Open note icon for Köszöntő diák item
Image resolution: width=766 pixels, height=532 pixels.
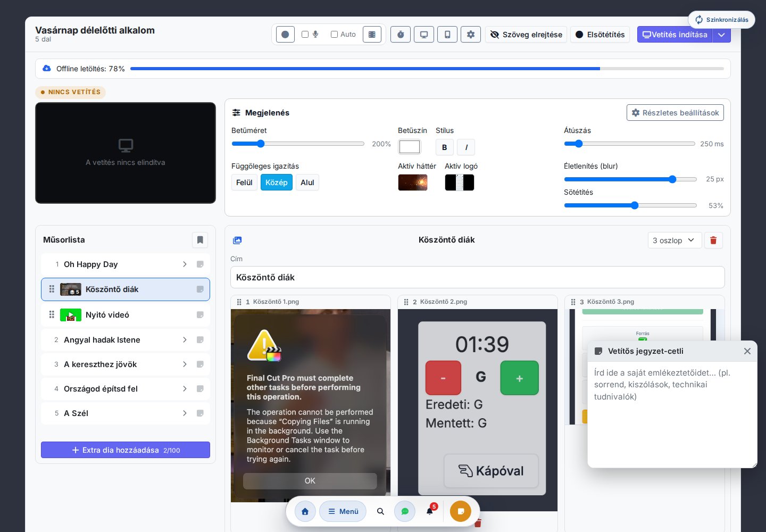click(200, 289)
